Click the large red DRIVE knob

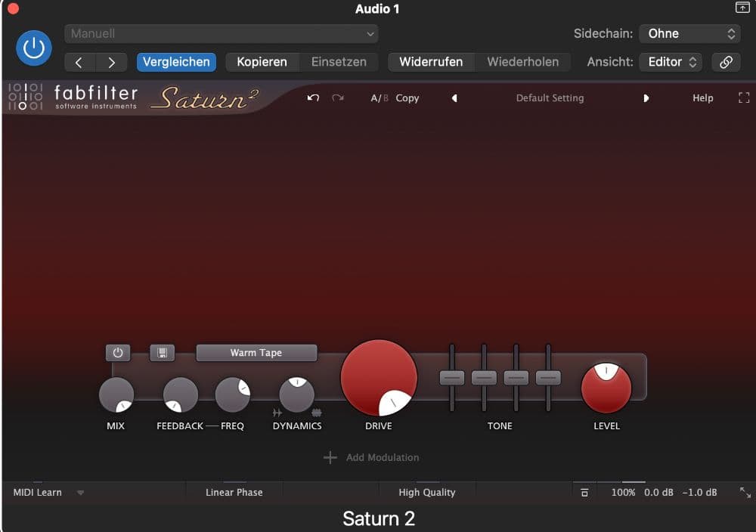click(379, 379)
